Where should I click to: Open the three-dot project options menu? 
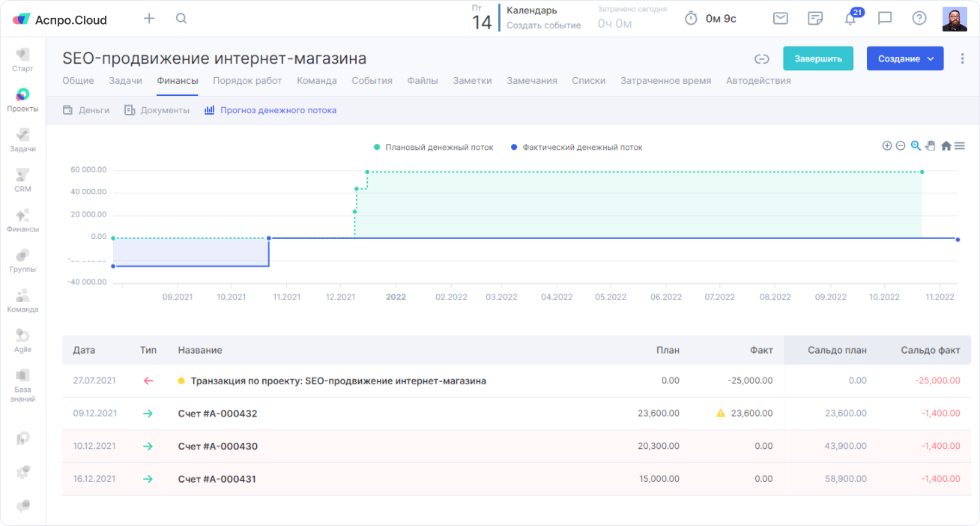963,59
